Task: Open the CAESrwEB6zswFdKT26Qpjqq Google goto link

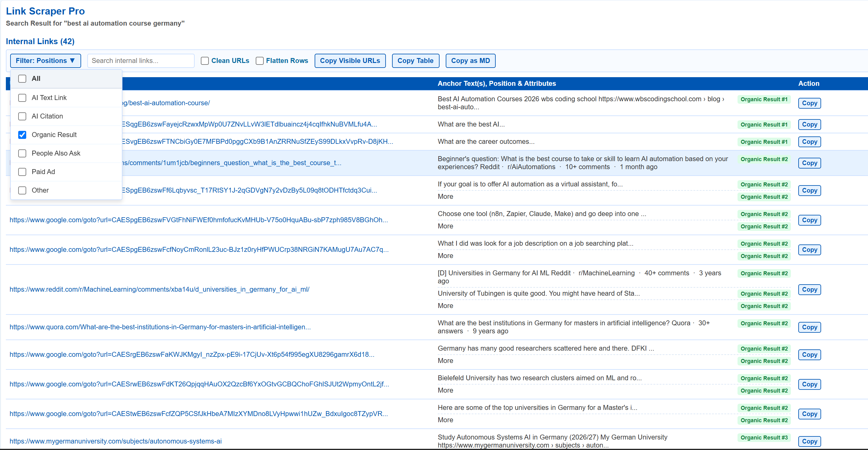Action: point(199,384)
